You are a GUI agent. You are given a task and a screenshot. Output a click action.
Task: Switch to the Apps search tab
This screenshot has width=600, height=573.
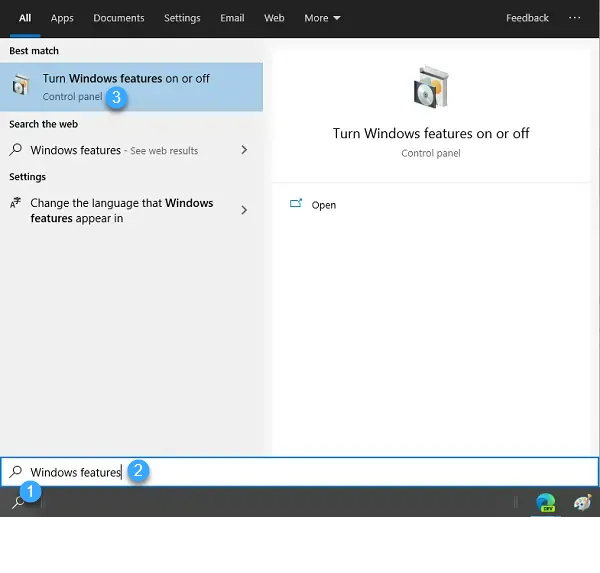[x=62, y=18]
